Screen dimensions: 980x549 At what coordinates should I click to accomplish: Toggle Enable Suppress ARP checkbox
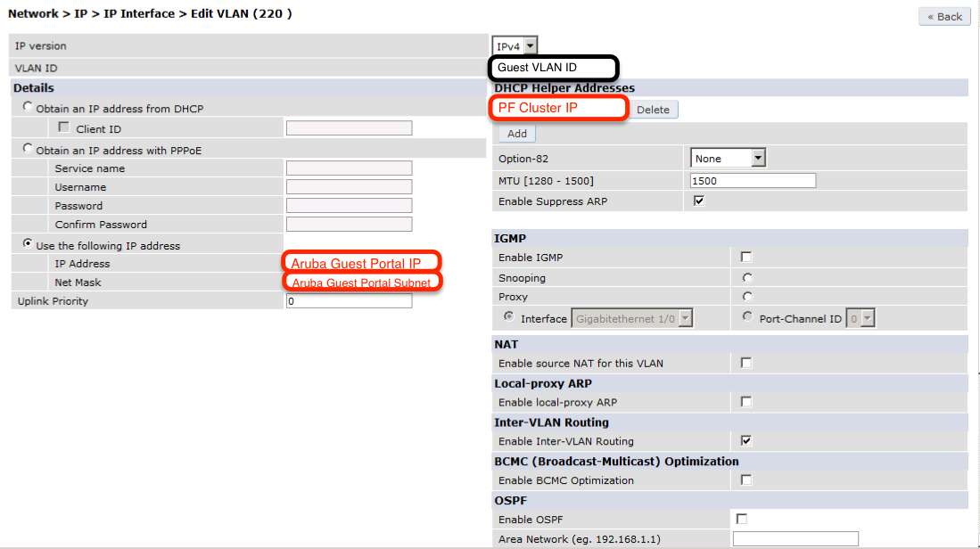699,201
